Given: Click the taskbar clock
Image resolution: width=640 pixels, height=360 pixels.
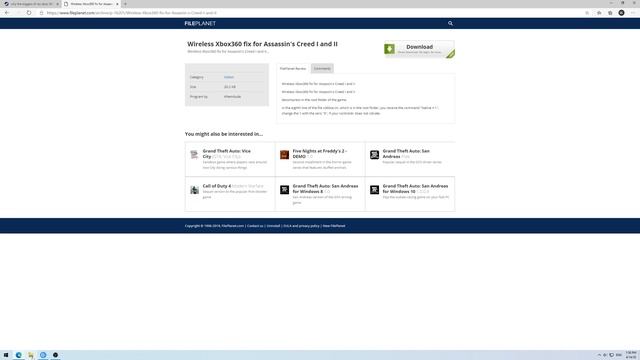Looking at the screenshot, I should (631, 355).
